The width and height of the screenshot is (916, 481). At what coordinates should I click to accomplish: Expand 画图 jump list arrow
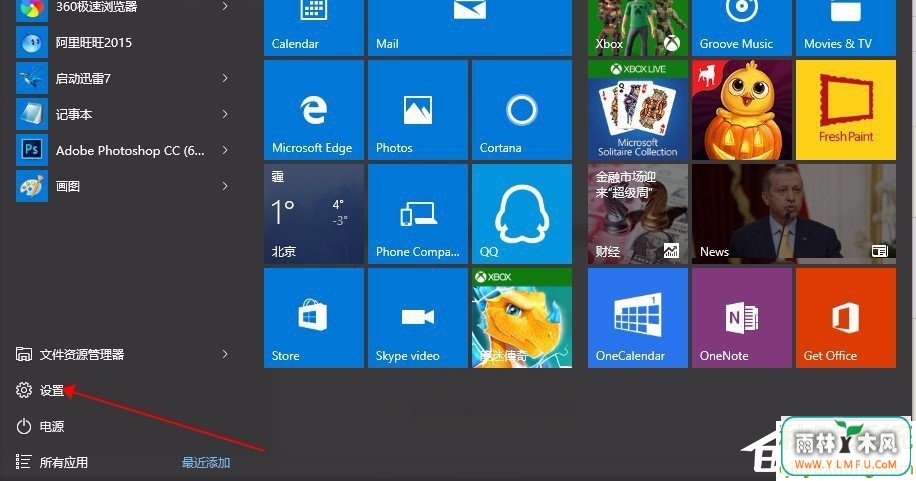pos(225,186)
